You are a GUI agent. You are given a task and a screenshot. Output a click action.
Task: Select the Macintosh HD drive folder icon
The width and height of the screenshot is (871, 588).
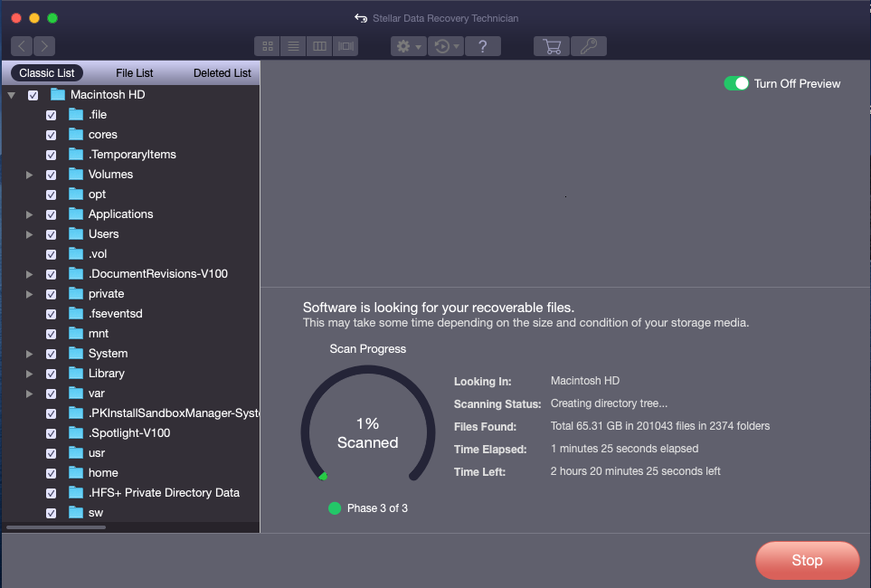(x=58, y=94)
